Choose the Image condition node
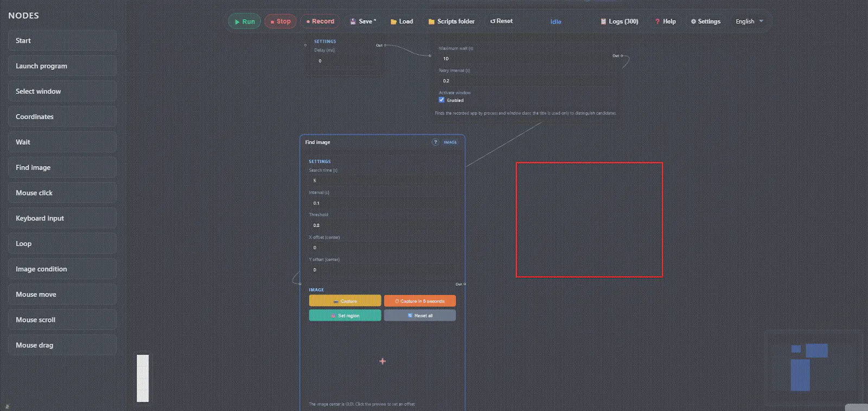The height and width of the screenshot is (411, 868). 62,269
